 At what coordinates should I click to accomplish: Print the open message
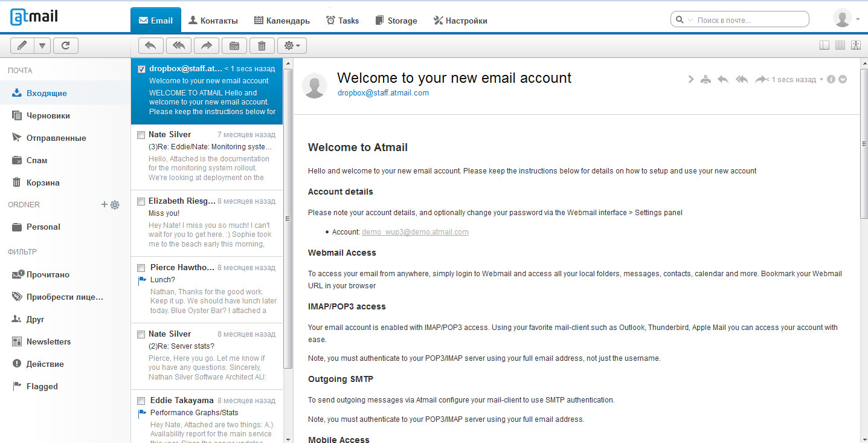coord(706,79)
